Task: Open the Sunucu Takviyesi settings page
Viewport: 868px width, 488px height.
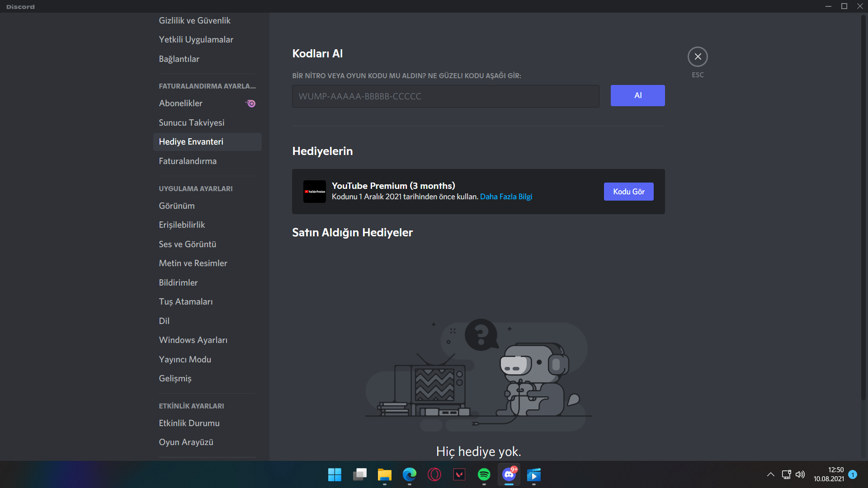Action: [x=192, y=122]
